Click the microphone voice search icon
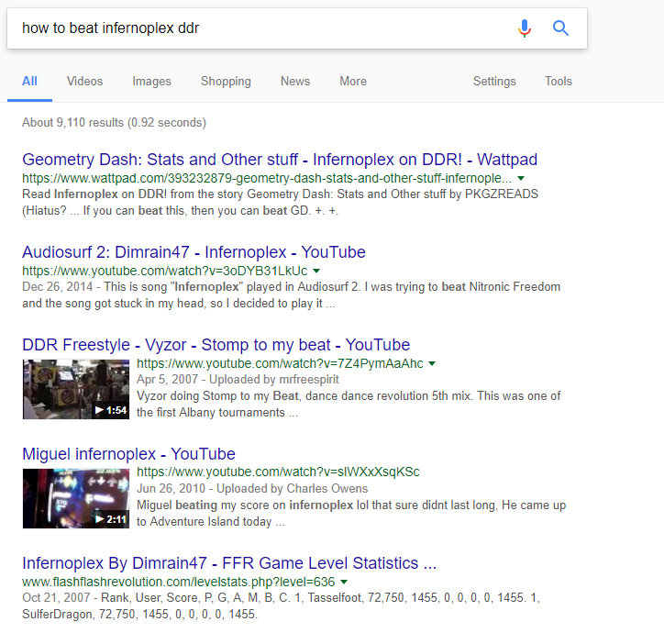The width and height of the screenshot is (664, 644). coord(525,28)
